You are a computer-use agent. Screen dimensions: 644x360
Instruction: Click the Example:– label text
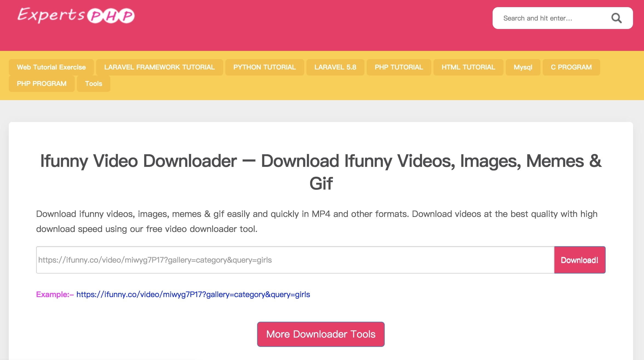[54, 295]
